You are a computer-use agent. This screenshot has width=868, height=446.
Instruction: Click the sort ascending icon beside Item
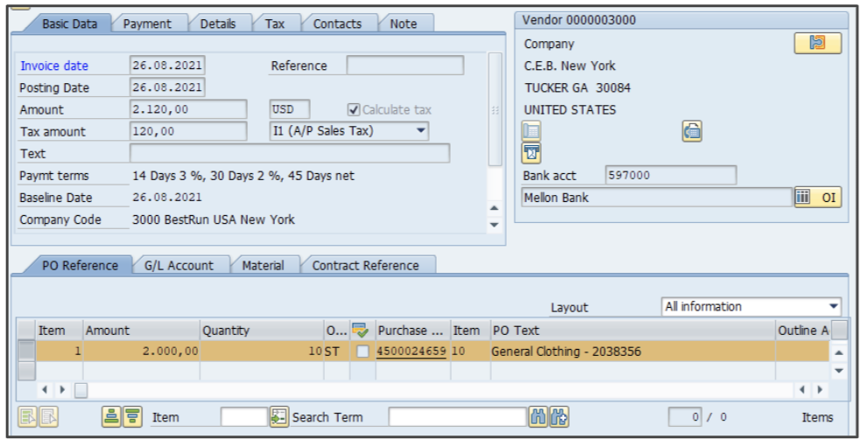[112, 417]
